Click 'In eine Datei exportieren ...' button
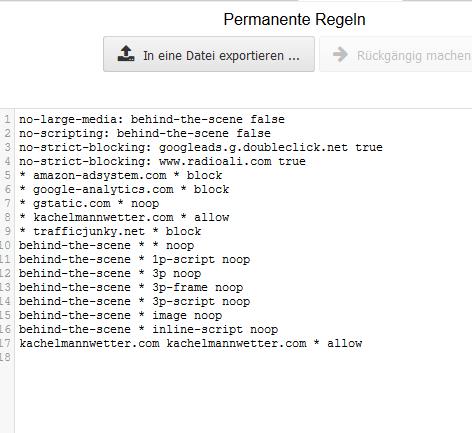 [209, 54]
